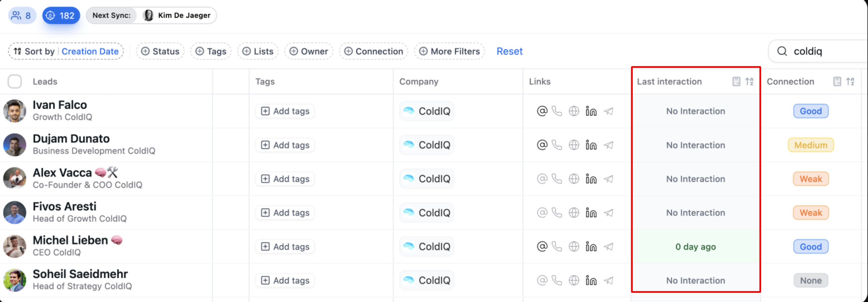
Task: Toggle the select-all Leads checkbox
Action: (x=15, y=82)
